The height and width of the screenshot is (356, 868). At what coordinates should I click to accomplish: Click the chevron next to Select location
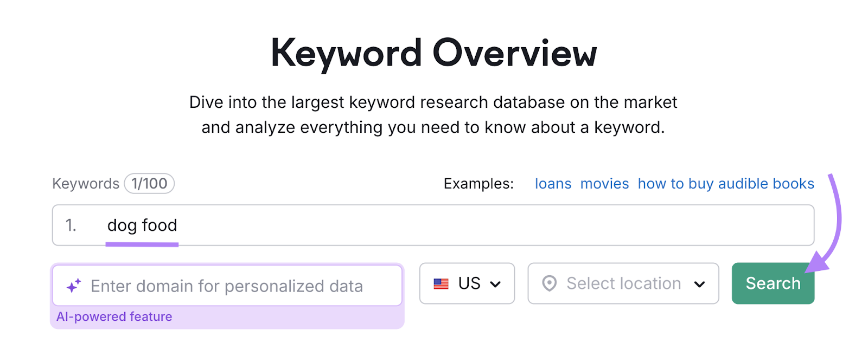pyautogui.click(x=701, y=283)
